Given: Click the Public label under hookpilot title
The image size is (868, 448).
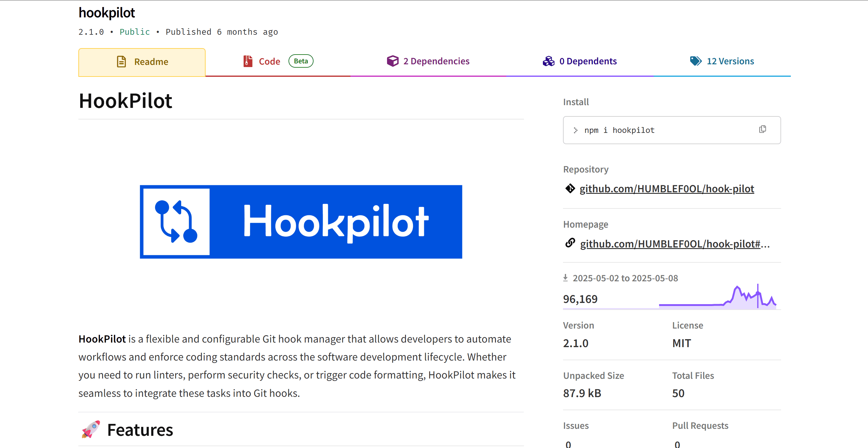Looking at the screenshot, I should [x=135, y=32].
